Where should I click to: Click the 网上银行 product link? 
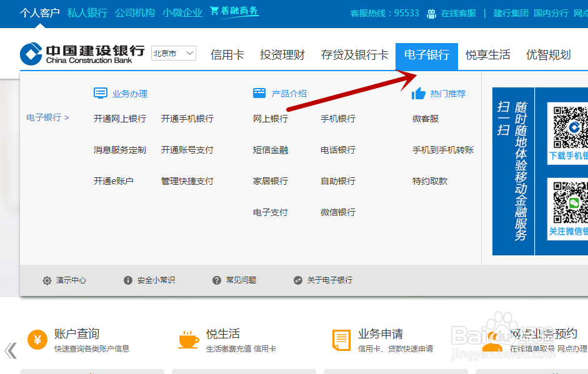pos(271,119)
